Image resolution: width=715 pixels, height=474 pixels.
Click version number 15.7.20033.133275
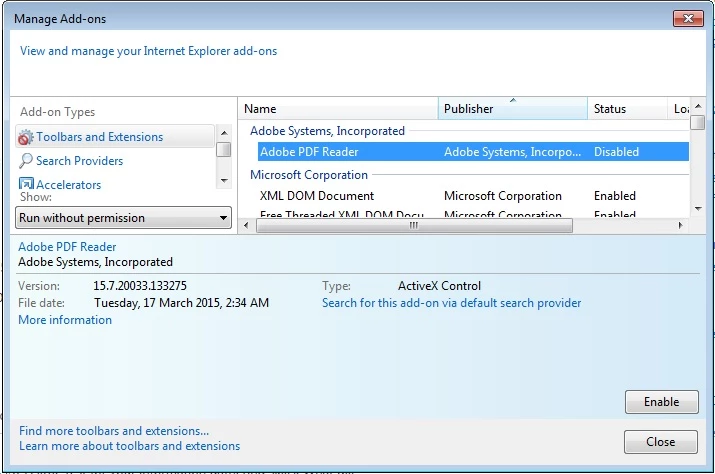[x=140, y=286]
